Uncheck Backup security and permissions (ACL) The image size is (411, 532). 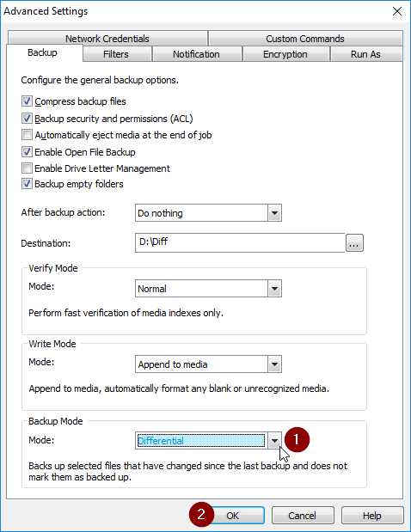pyautogui.click(x=27, y=119)
